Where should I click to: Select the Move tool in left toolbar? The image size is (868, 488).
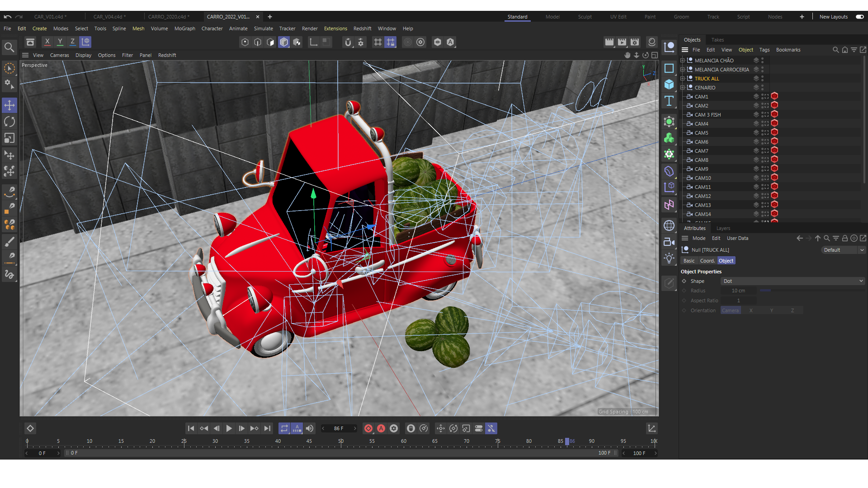click(9, 105)
